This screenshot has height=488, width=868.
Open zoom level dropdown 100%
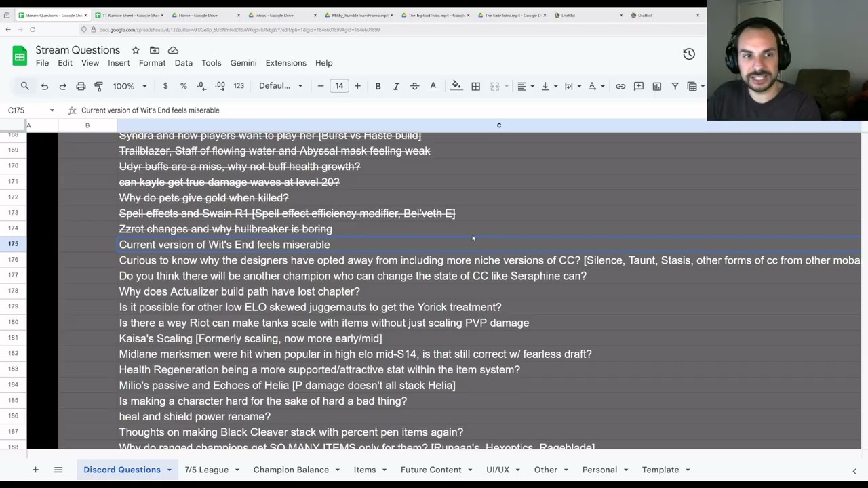click(130, 86)
